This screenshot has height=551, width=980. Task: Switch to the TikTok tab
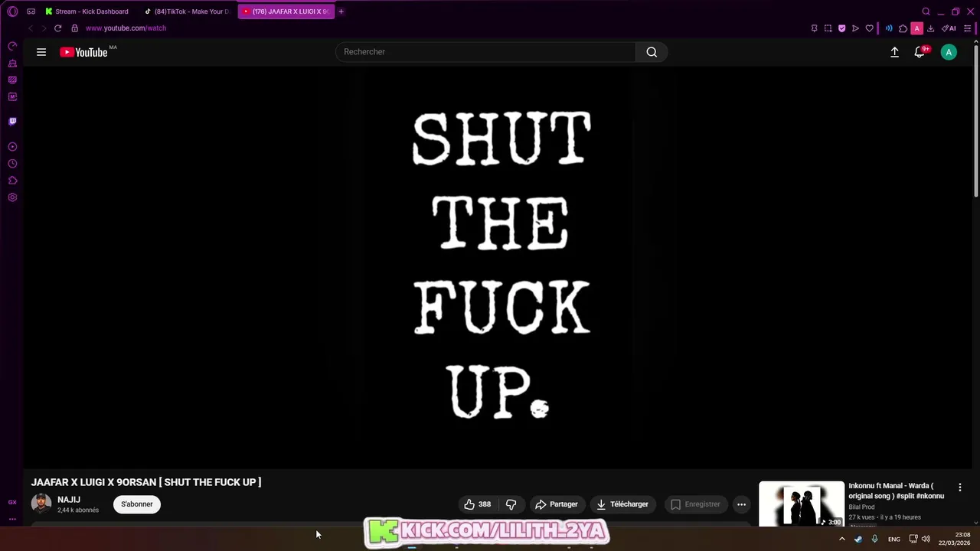[187, 11]
